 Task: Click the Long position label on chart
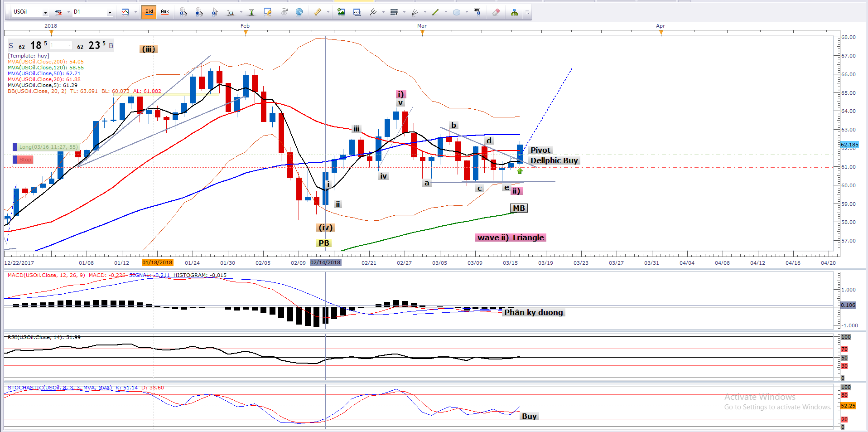(46, 147)
